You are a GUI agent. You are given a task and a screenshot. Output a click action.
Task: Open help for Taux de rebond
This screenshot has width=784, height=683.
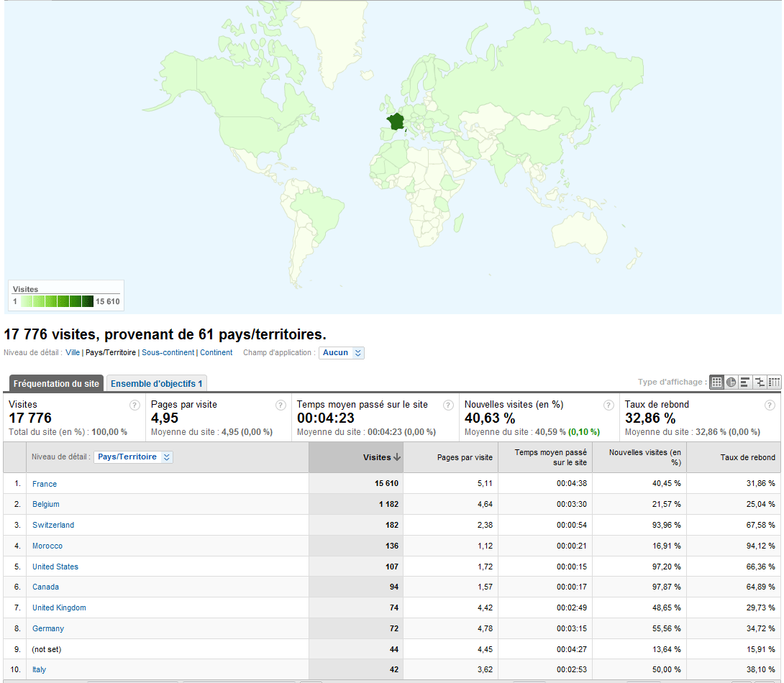pyautogui.click(x=770, y=405)
